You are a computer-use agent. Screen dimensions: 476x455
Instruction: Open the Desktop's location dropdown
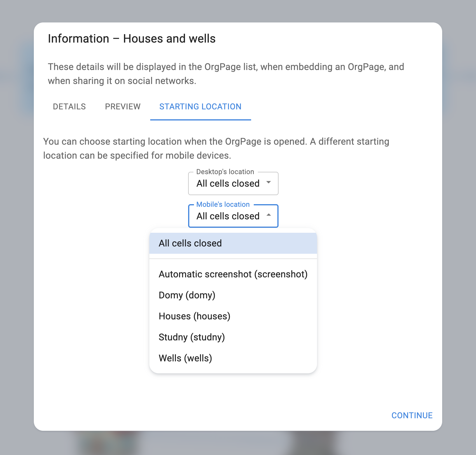pos(228,183)
